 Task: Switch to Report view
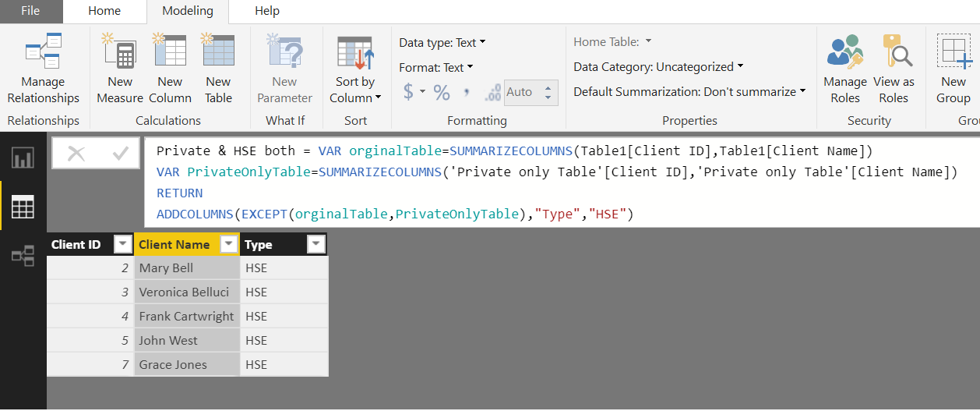coord(23,158)
